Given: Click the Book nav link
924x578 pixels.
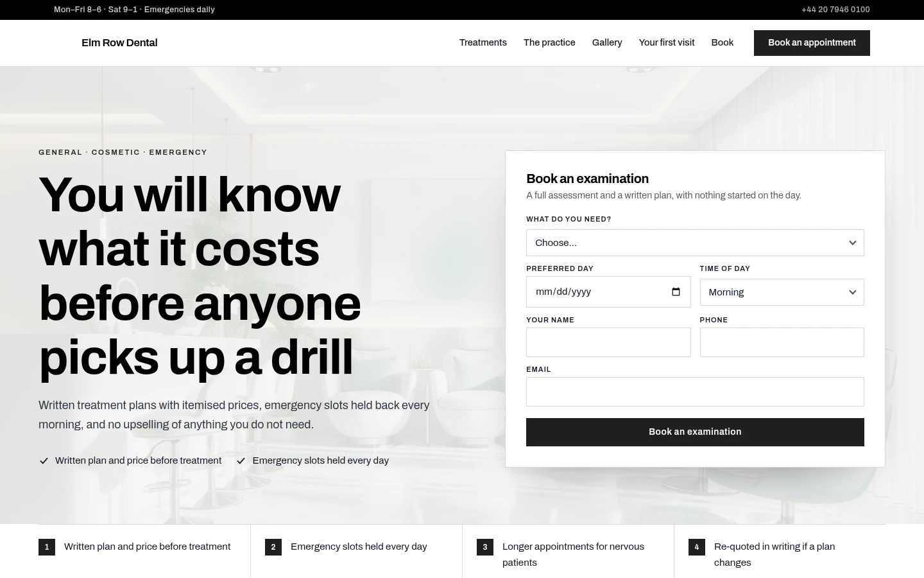Looking at the screenshot, I should coord(723,42).
